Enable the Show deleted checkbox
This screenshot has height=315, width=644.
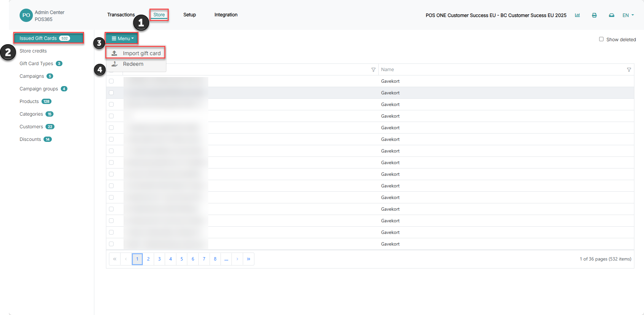point(601,39)
